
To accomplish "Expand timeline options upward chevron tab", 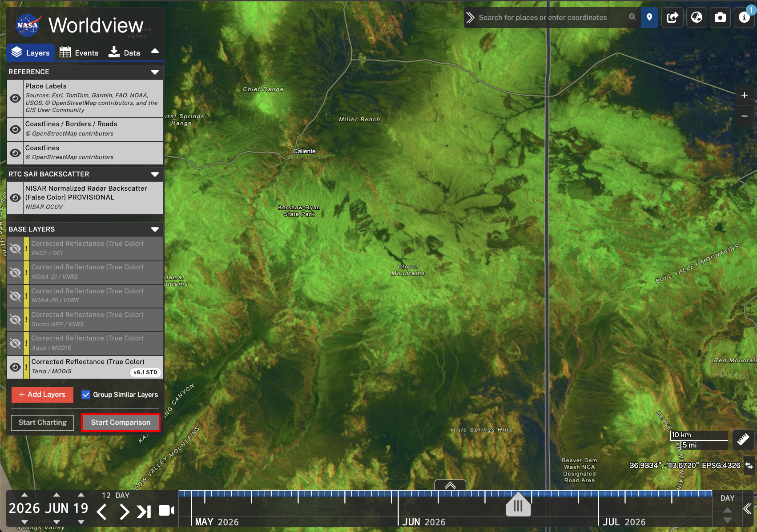I will click(450, 485).
